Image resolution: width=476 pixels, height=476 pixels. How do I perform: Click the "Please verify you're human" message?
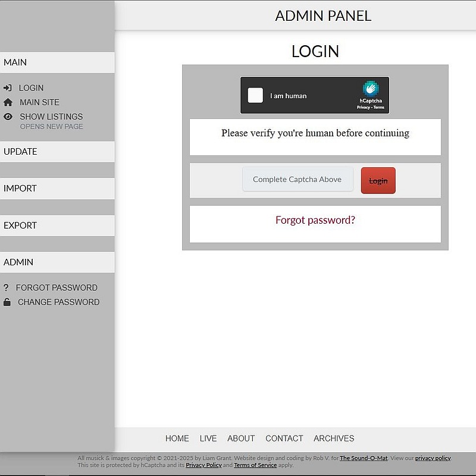315,133
